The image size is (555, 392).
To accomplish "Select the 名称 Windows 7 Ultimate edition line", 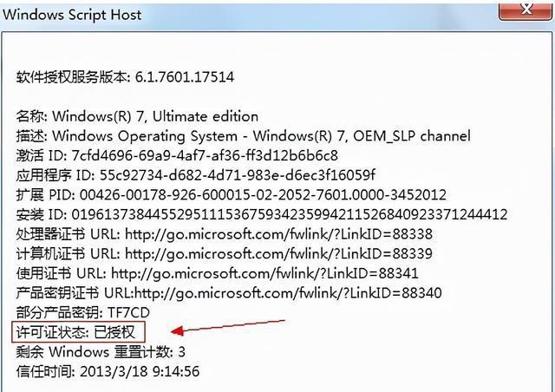I will point(137,116).
